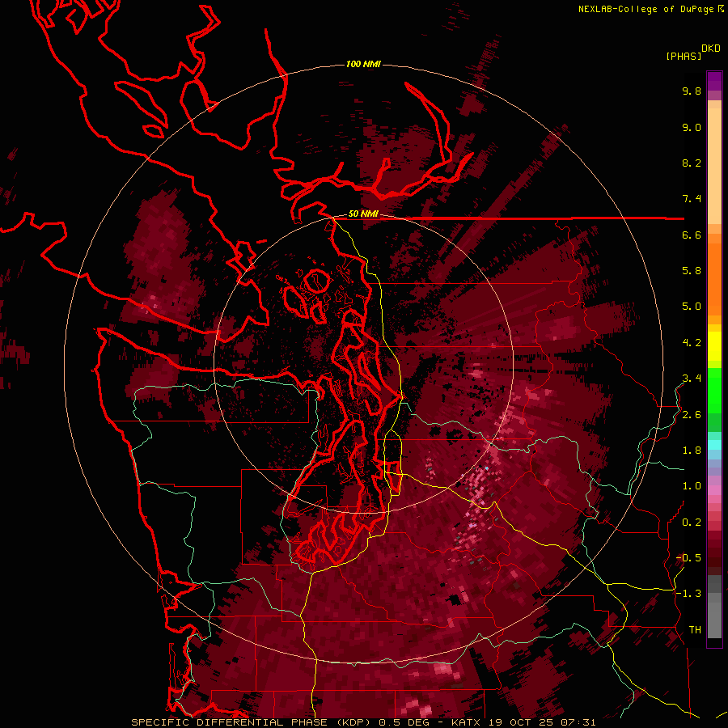
Task: Click the 5.8 value on color scale
Action: (692, 271)
